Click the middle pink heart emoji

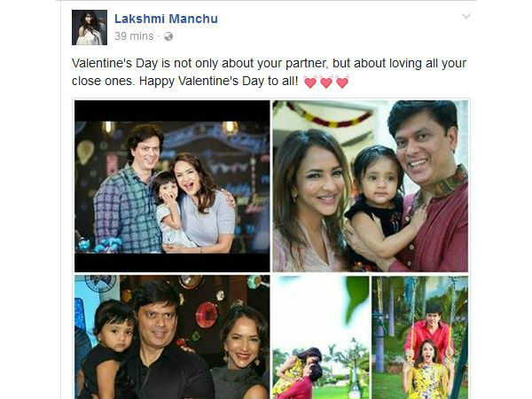[x=326, y=82]
